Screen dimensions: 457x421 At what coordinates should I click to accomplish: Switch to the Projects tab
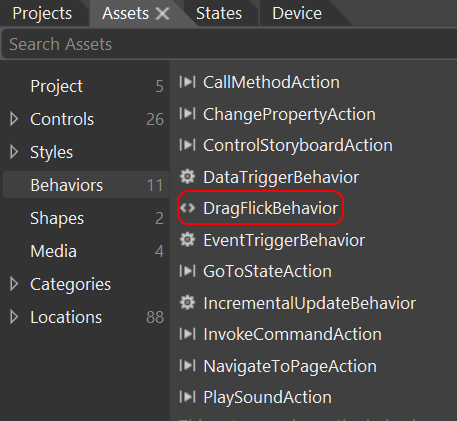(42, 14)
